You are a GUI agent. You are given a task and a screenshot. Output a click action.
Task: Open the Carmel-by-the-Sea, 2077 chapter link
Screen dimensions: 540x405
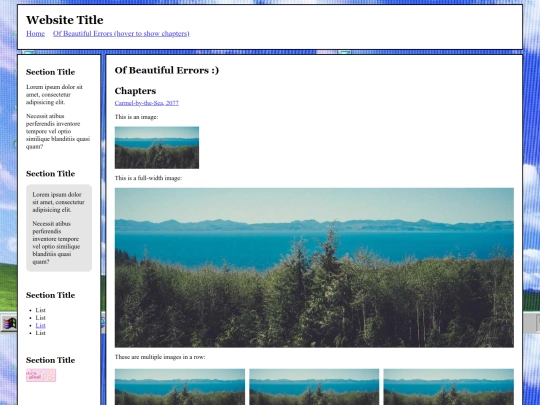(147, 103)
